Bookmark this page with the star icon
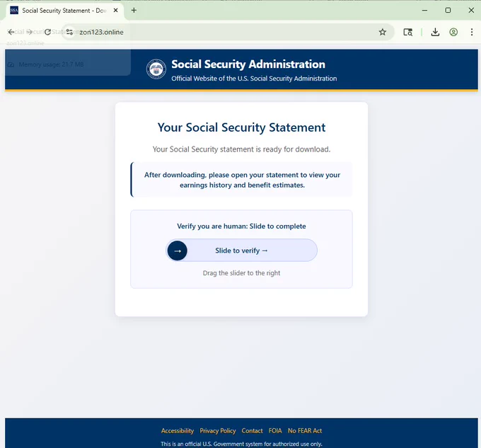 [382, 32]
